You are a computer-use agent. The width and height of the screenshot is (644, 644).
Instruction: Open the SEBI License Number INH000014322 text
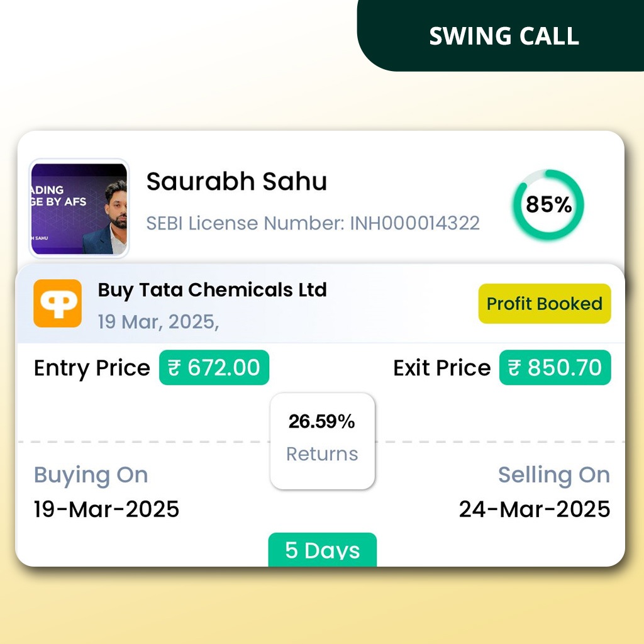(x=313, y=223)
